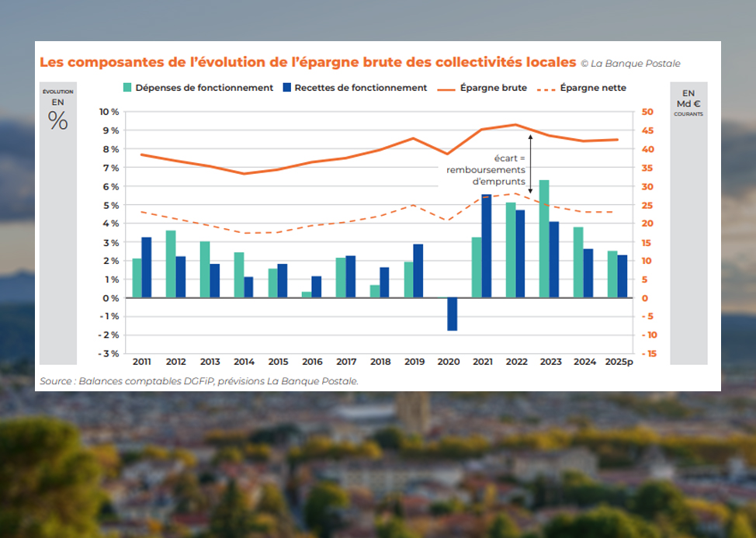Select the negative blue bar for 2020
Image resolution: width=756 pixels, height=538 pixels.
pos(453,314)
